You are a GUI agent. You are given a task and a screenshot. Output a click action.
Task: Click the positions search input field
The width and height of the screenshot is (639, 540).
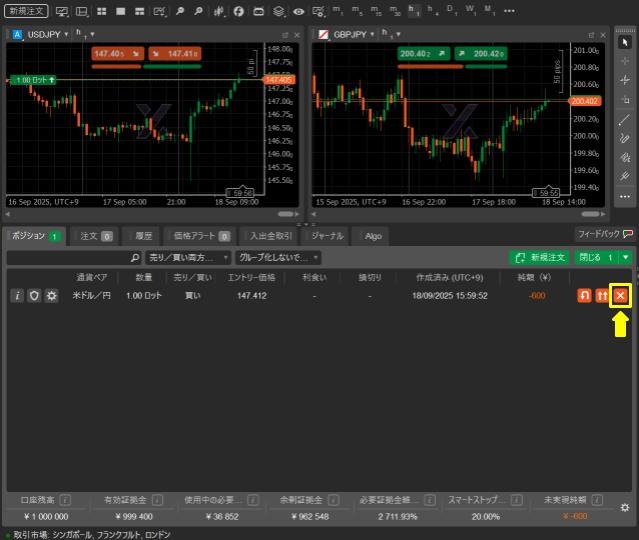click(x=73, y=258)
